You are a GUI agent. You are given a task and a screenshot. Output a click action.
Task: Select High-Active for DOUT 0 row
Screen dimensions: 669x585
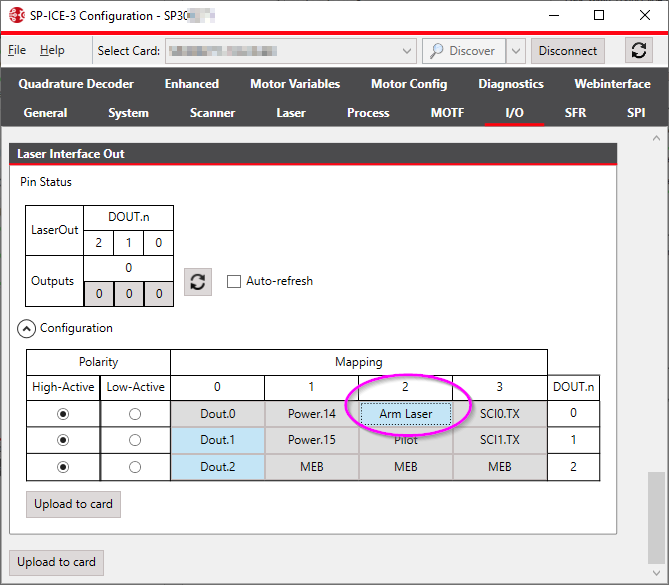(x=63, y=414)
